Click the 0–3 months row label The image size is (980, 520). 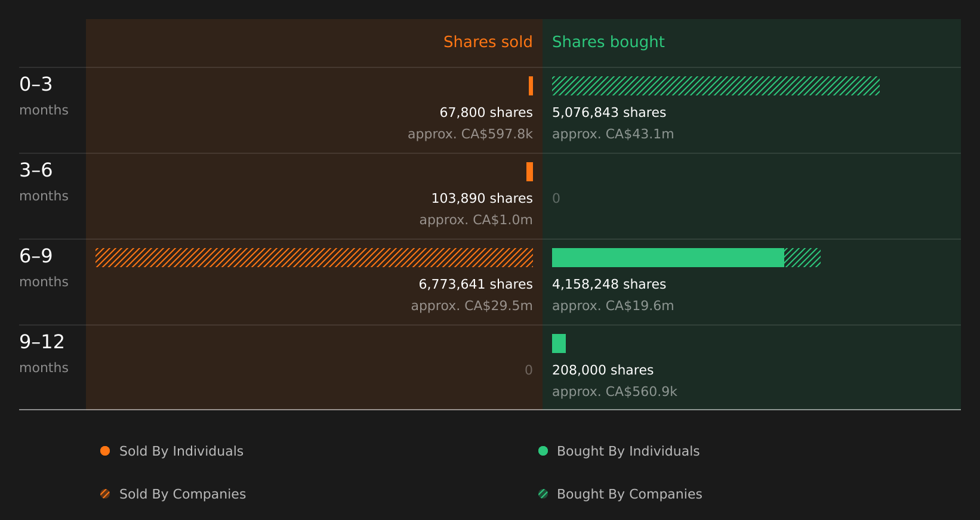(44, 96)
